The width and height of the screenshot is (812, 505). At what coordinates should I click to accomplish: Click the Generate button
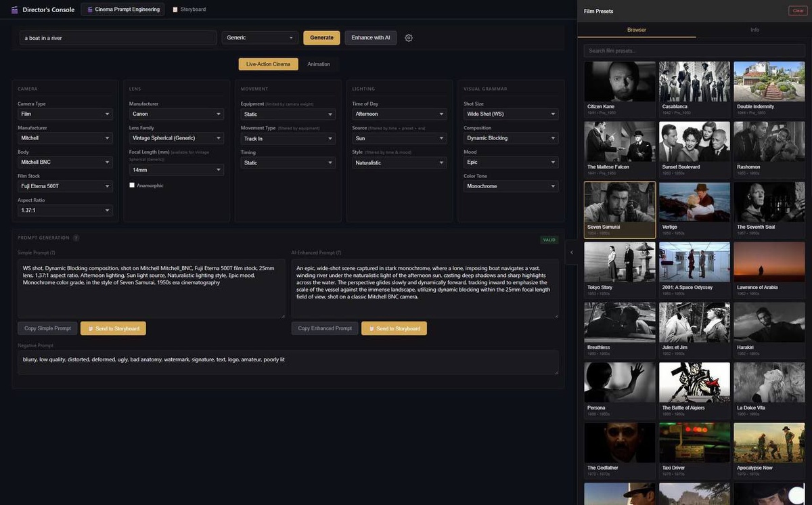[321, 38]
